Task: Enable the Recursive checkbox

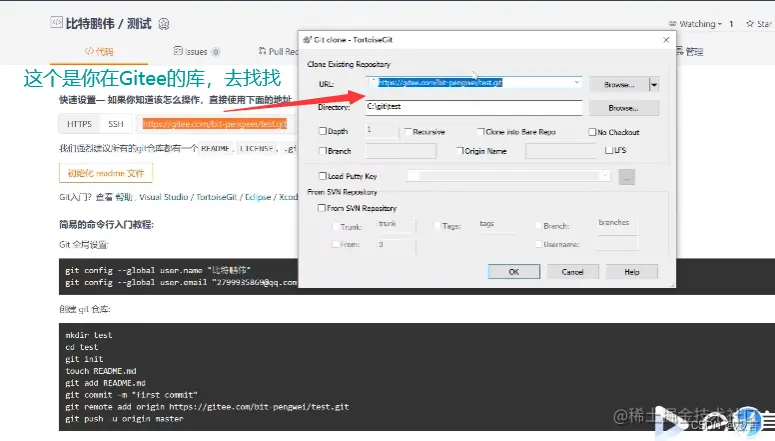Action: click(408, 132)
